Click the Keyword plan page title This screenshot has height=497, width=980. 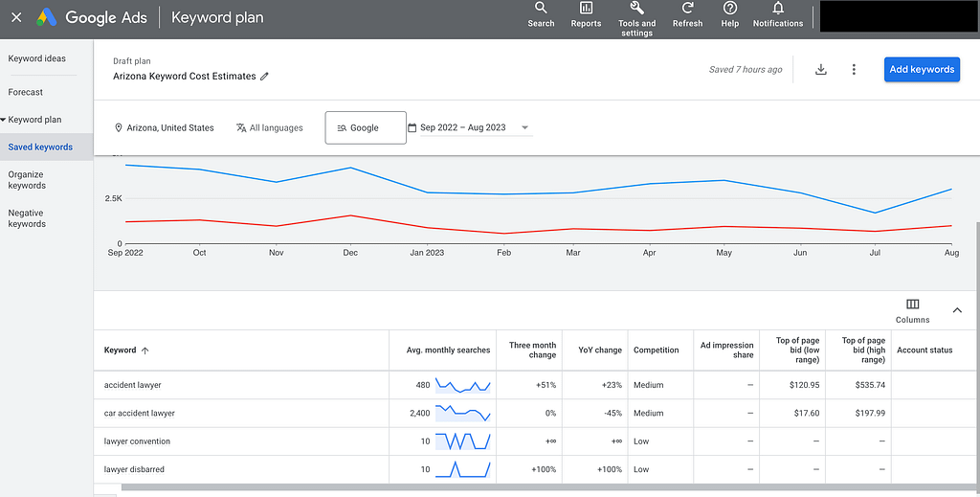click(x=217, y=17)
